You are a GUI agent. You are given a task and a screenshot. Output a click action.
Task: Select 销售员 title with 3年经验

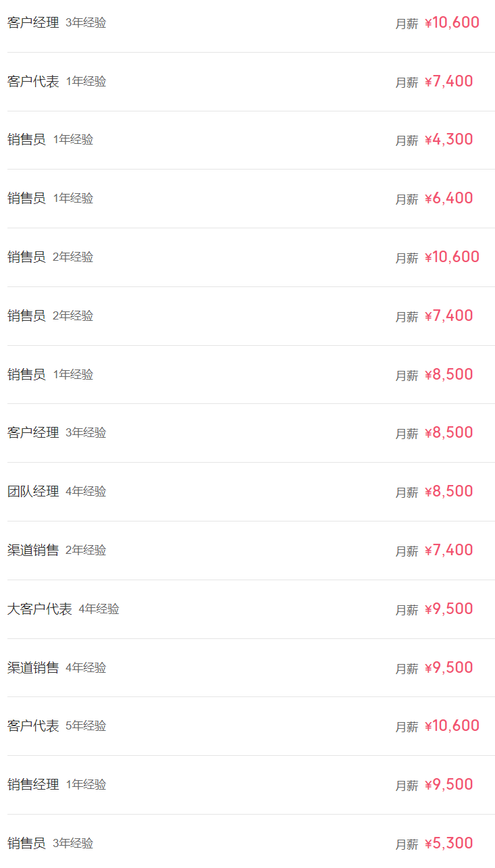point(26,844)
